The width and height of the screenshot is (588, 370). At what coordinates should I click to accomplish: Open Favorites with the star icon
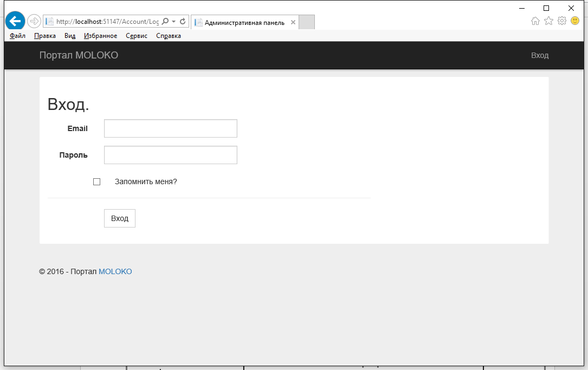(x=548, y=21)
